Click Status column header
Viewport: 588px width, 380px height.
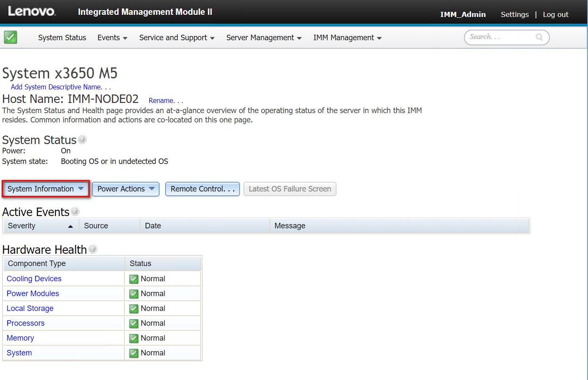(163, 264)
